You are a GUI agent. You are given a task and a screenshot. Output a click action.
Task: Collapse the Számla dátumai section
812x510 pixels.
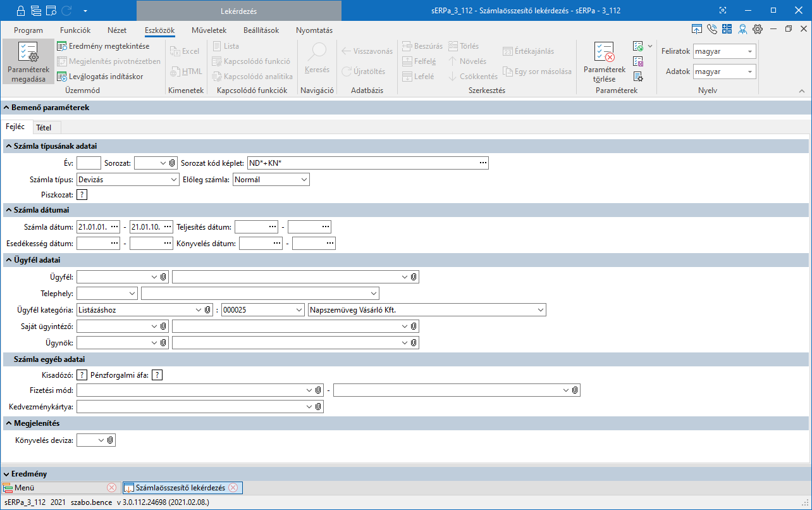tap(8, 210)
